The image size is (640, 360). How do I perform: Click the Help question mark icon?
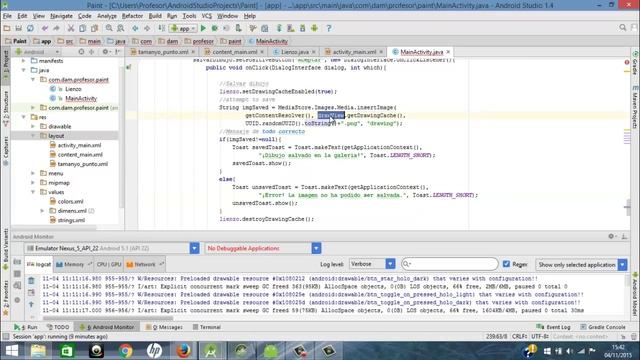coord(329,28)
